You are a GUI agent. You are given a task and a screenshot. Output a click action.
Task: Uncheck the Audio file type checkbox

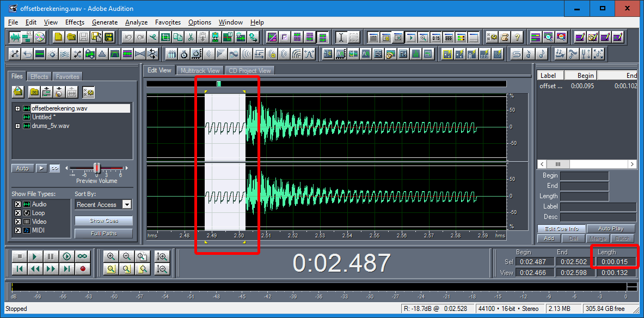pos(17,204)
